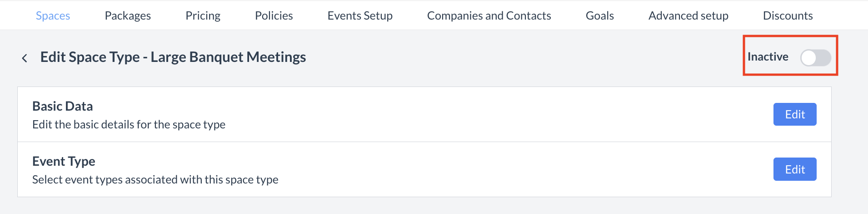Open the Events Setup tab
868x214 pixels.
pos(360,15)
